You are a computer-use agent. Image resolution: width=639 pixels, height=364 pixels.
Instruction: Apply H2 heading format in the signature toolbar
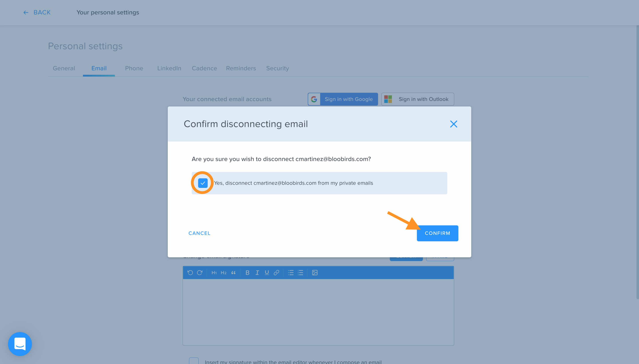[x=223, y=273]
